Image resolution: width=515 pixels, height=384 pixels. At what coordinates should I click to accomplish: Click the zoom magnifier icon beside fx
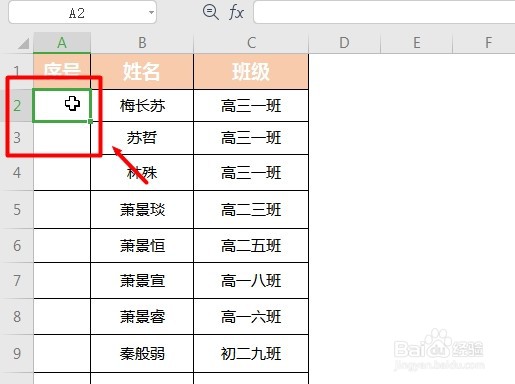[x=211, y=12]
